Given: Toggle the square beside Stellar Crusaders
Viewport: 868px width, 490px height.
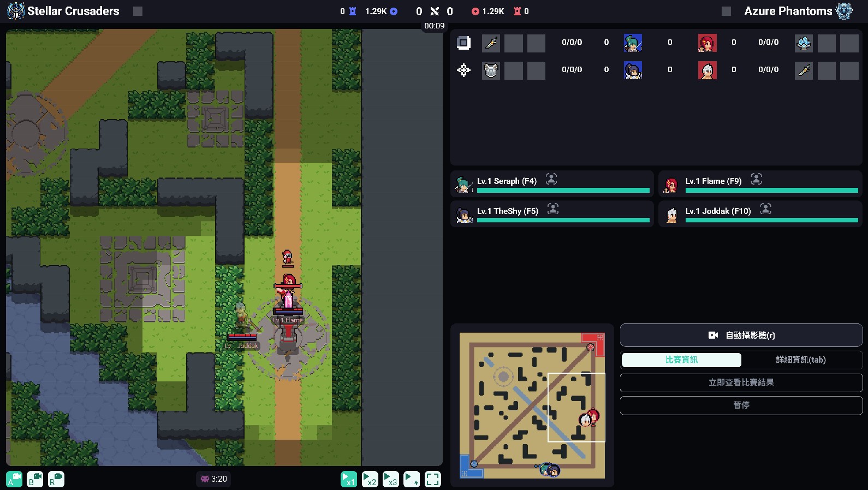Looking at the screenshot, I should 138,11.
